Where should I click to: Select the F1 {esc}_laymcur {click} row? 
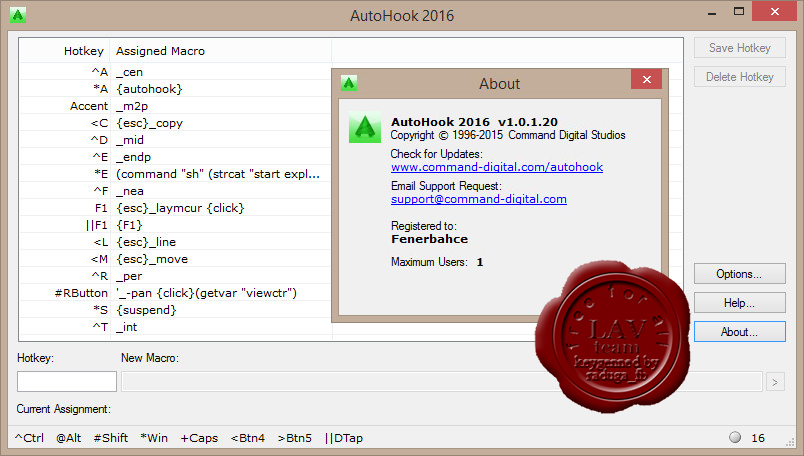pos(176,208)
